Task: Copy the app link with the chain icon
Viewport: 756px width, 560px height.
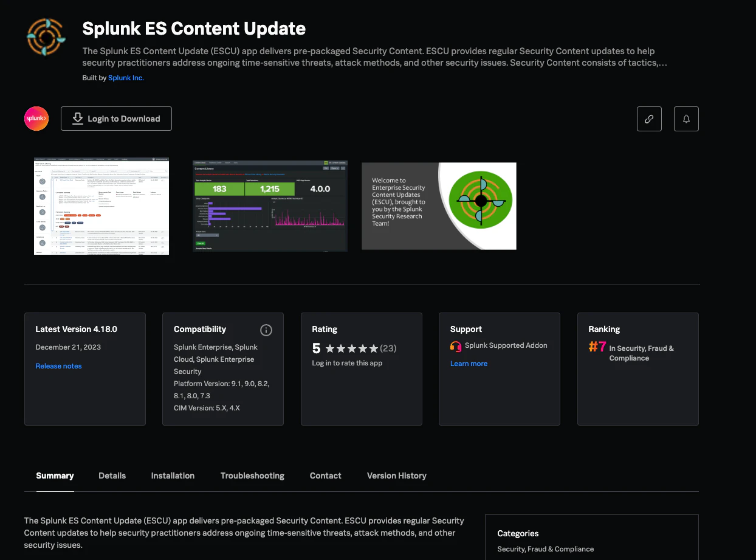Action: coord(649,119)
